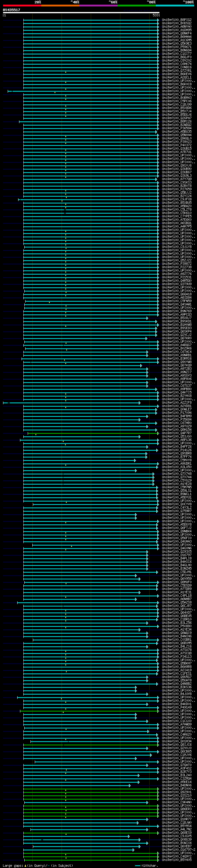This screenshot has width=197, height=868.
Task: Click the purple ~60% identity legend segment
Action: (x=98, y=6)
